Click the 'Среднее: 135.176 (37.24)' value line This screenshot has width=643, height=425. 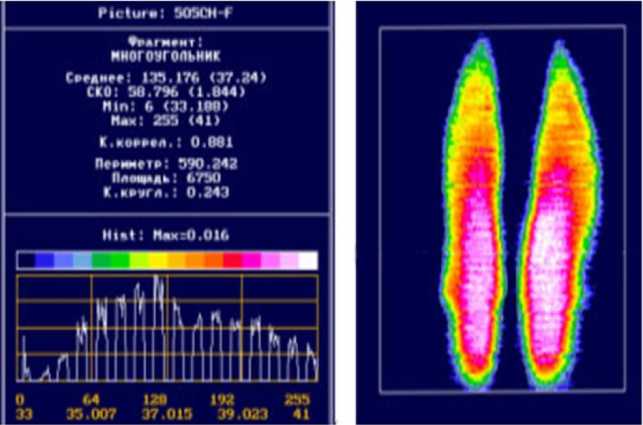[x=166, y=78]
